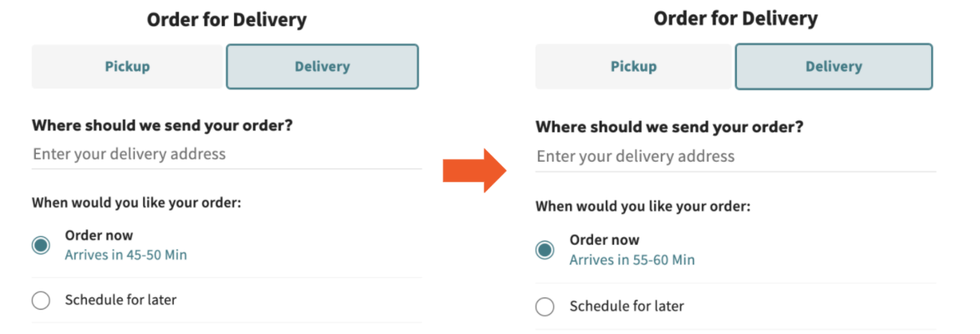
Task: Click the orange arrow between the forms
Action: pos(474,169)
